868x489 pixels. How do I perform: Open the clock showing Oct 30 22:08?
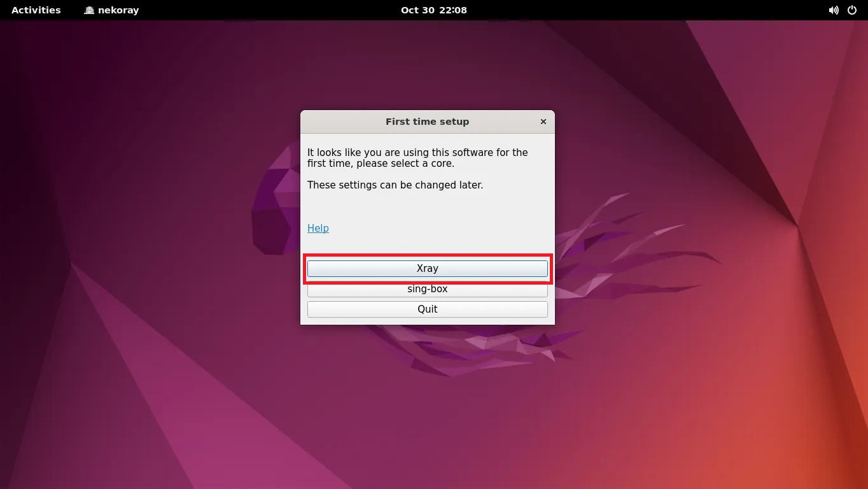point(434,10)
